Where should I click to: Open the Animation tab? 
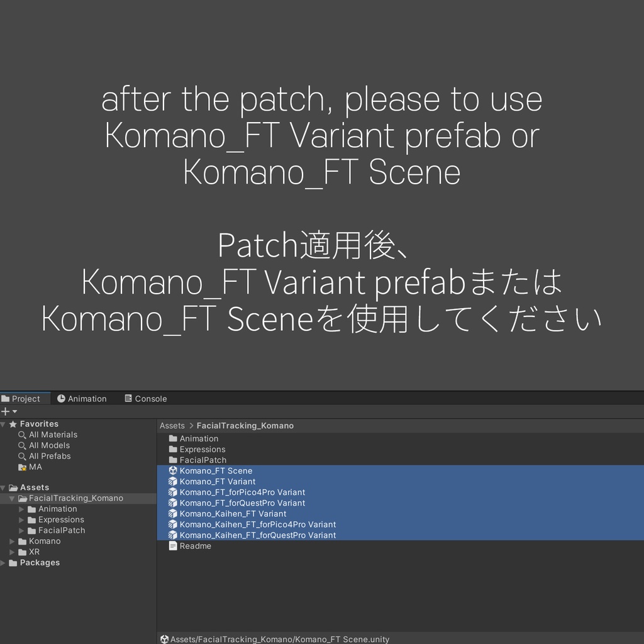pyautogui.click(x=82, y=398)
